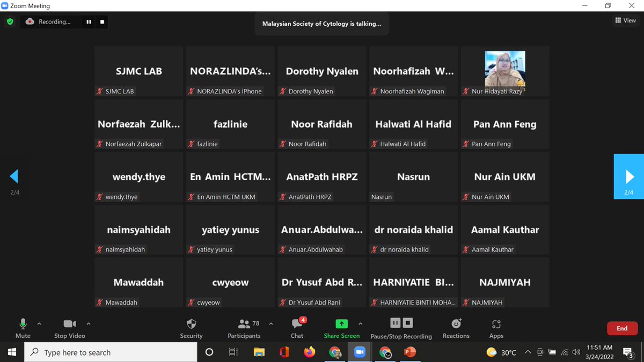Open the Chat panel
The image size is (644, 362).
(297, 328)
